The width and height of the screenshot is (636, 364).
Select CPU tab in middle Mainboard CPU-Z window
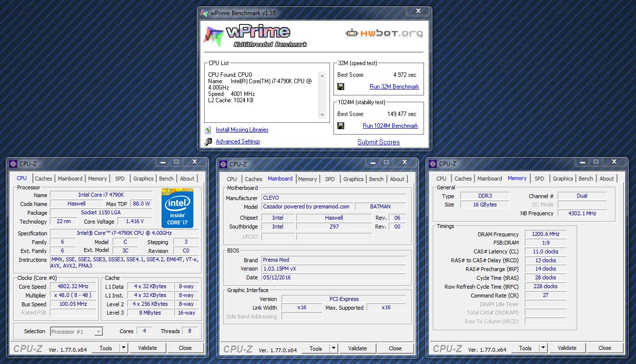click(232, 179)
